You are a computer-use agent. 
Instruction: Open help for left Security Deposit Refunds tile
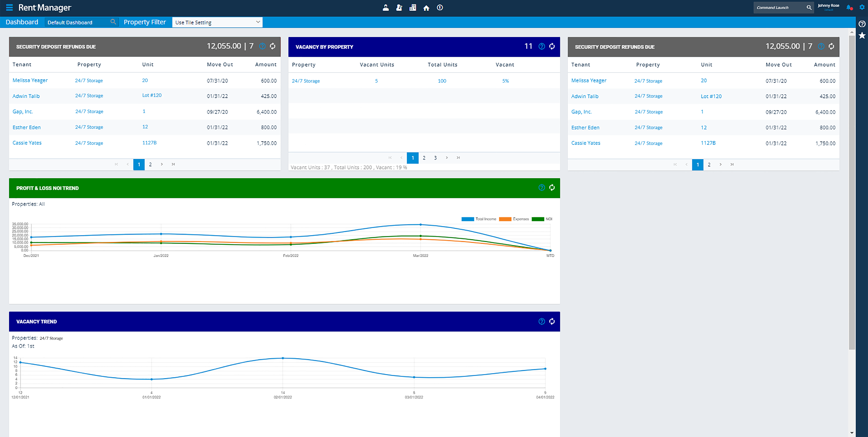[x=262, y=46]
